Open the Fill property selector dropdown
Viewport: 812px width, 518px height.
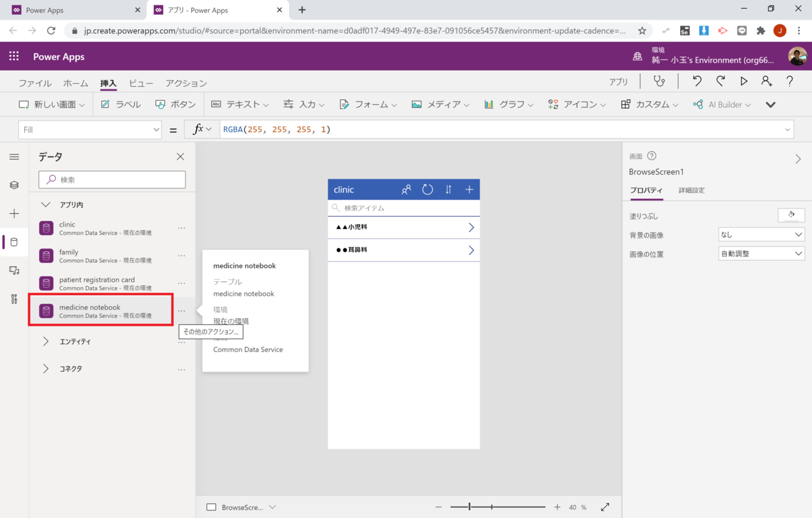click(x=90, y=129)
